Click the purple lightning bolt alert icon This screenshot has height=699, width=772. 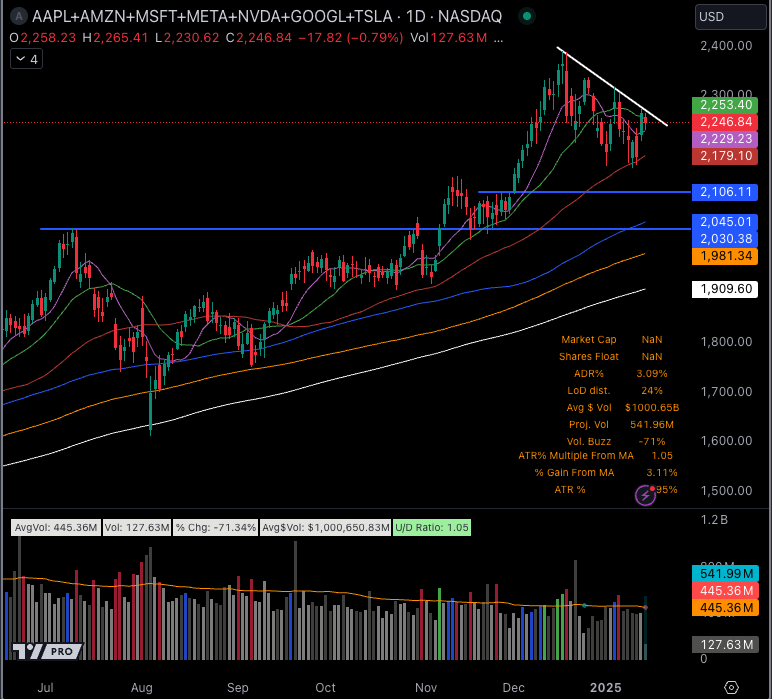645,495
